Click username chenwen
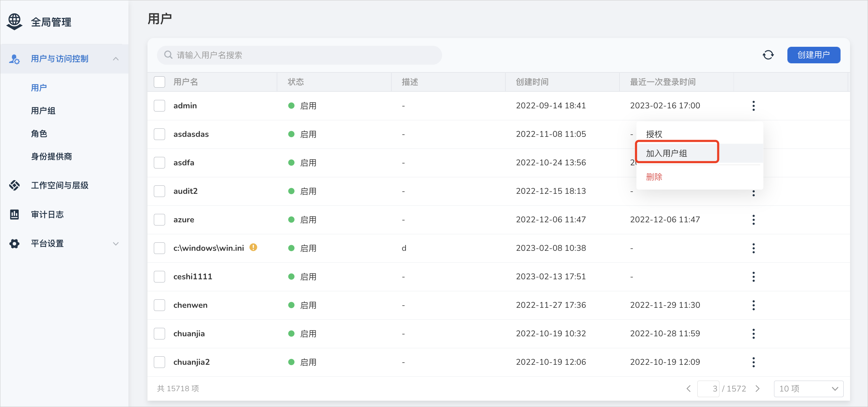The image size is (868, 407). coord(190,305)
